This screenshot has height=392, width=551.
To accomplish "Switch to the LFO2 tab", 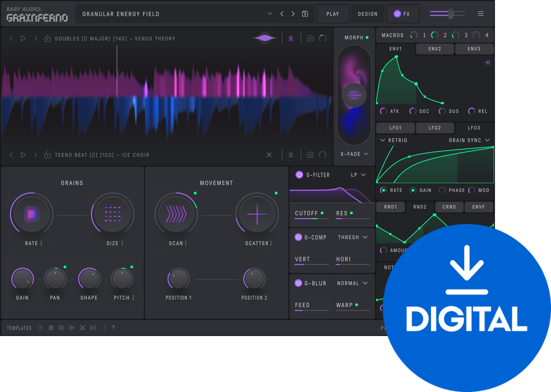I will pyautogui.click(x=435, y=128).
